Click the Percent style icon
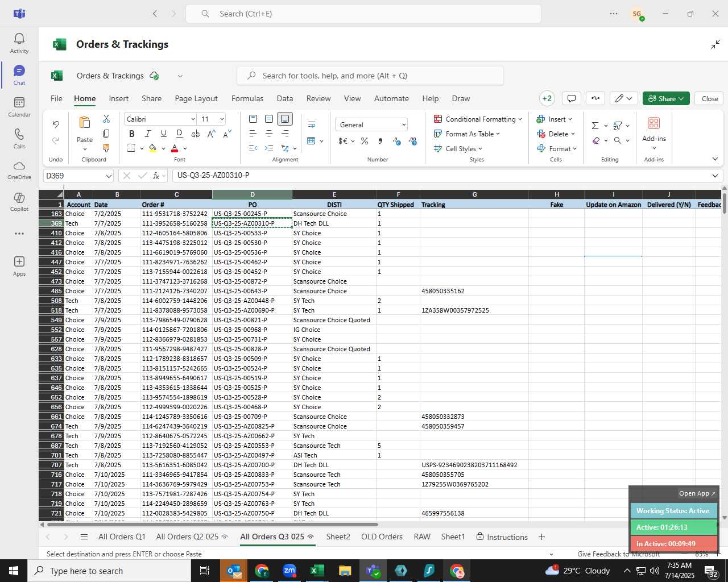 coord(365,141)
